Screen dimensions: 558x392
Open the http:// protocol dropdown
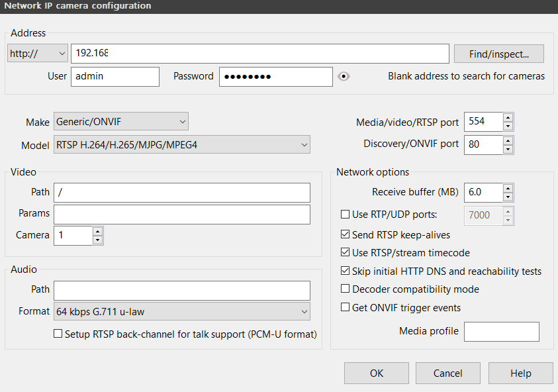(x=38, y=54)
